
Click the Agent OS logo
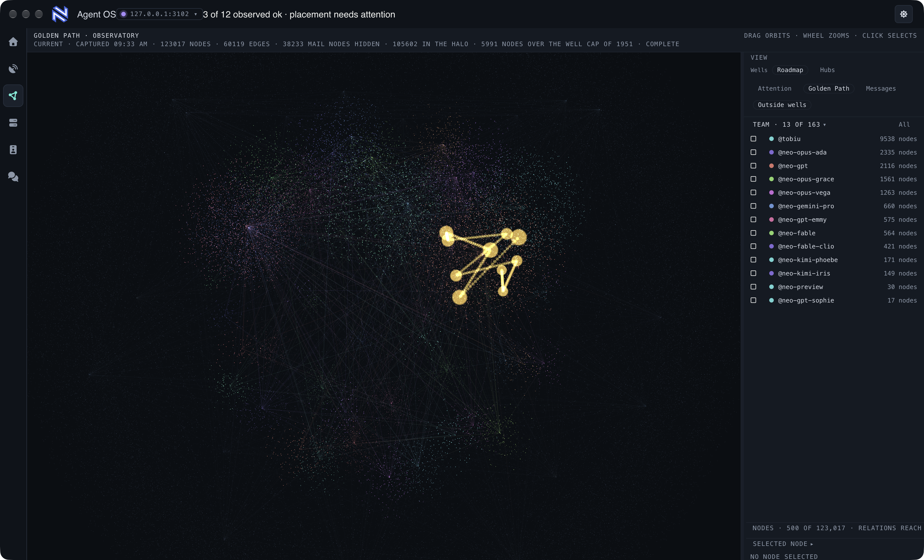point(60,14)
